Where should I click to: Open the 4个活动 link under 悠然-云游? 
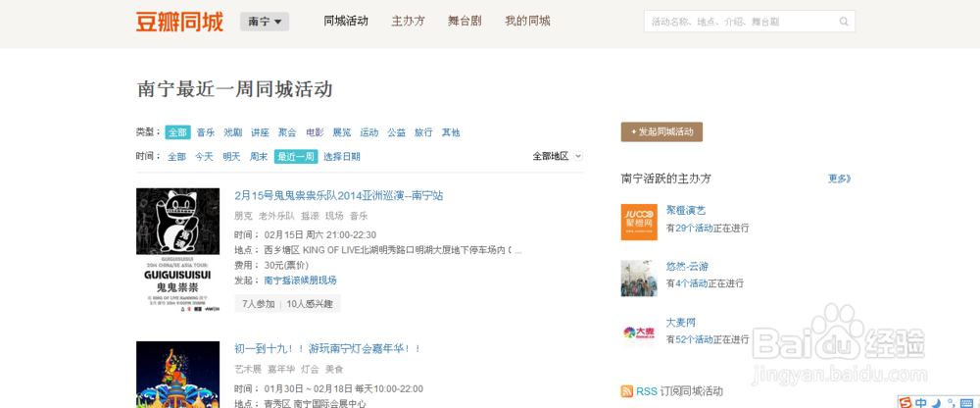692,283
